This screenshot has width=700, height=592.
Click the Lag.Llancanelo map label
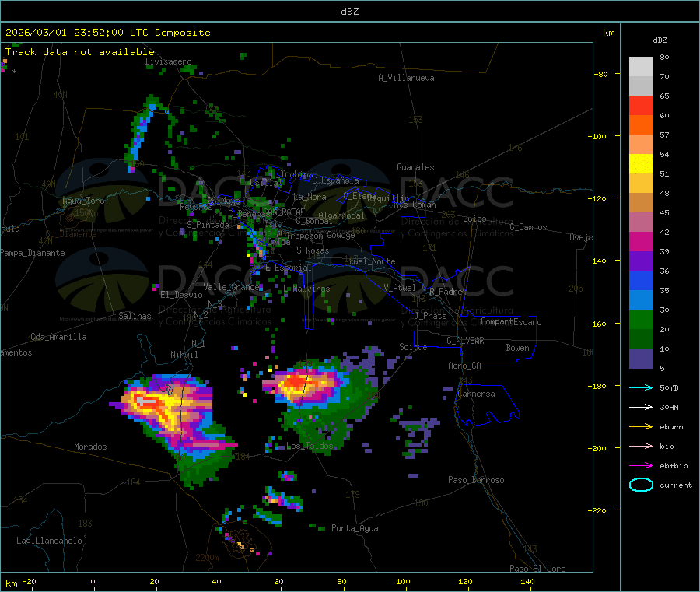pyautogui.click(x=49, y=541)
